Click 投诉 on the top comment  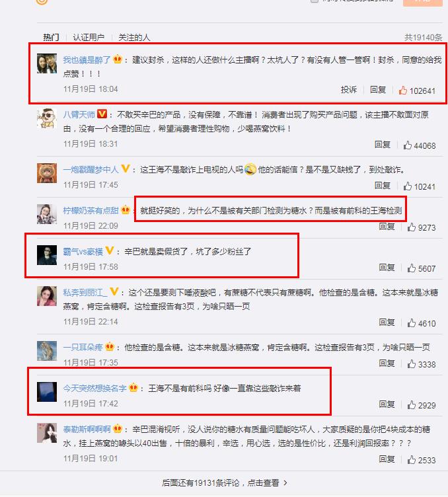pyautogui.click(x=348, y=90)
